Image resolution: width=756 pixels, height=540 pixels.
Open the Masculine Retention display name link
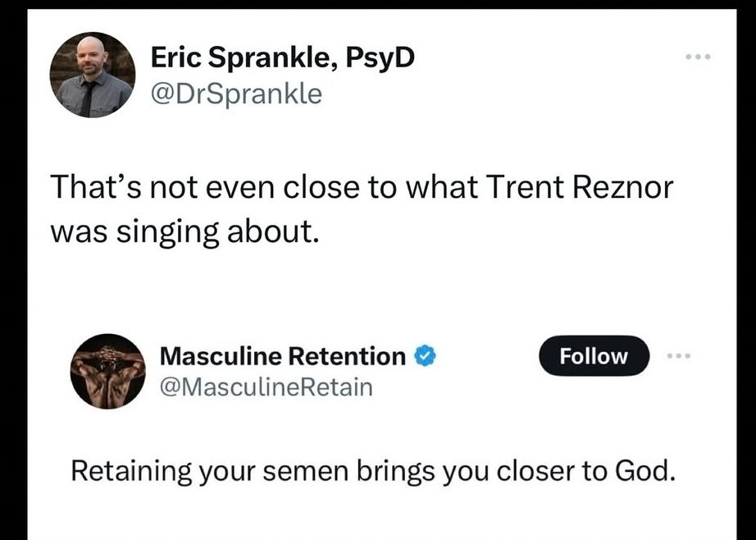pos(282,356)
